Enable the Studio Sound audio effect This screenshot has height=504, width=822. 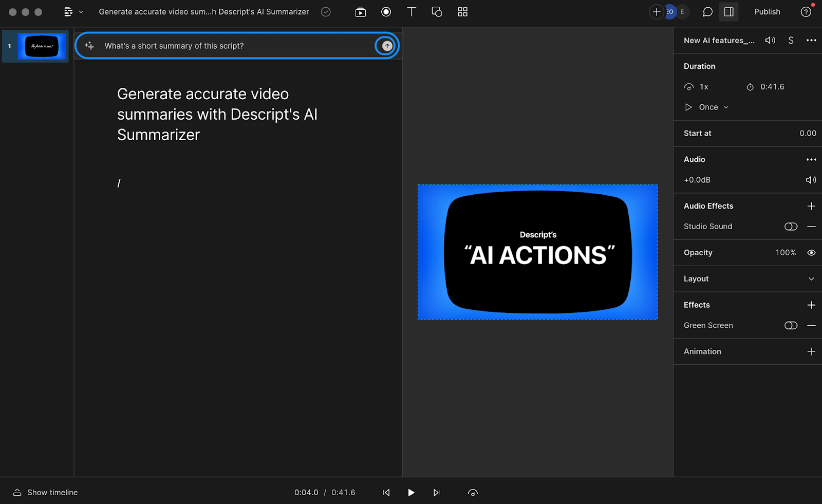791,226
